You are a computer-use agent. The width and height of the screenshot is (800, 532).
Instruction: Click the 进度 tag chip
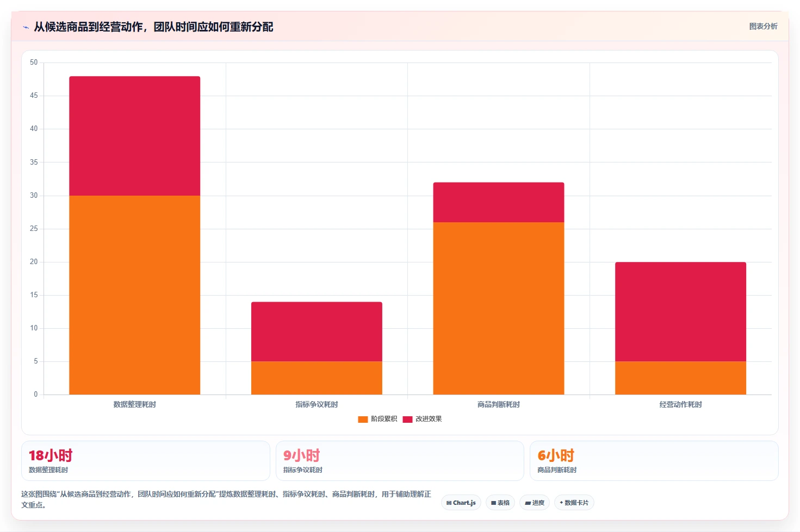click(x=535, y=503)
